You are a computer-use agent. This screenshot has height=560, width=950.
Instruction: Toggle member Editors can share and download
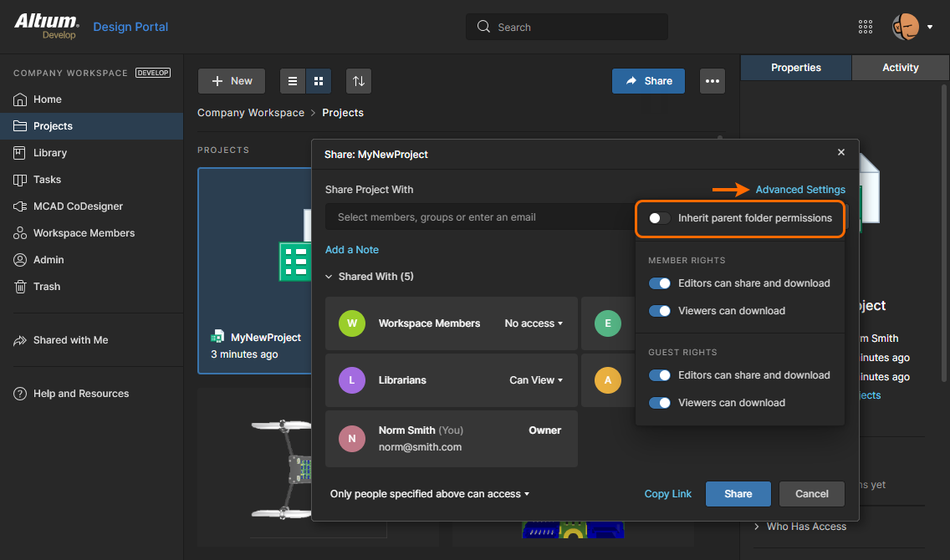click(659, 283)
